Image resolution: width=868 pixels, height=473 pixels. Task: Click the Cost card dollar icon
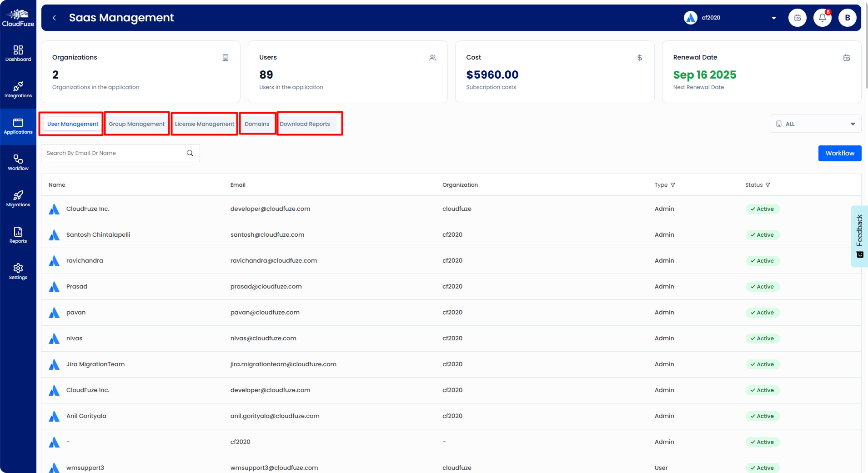(640, 58)
